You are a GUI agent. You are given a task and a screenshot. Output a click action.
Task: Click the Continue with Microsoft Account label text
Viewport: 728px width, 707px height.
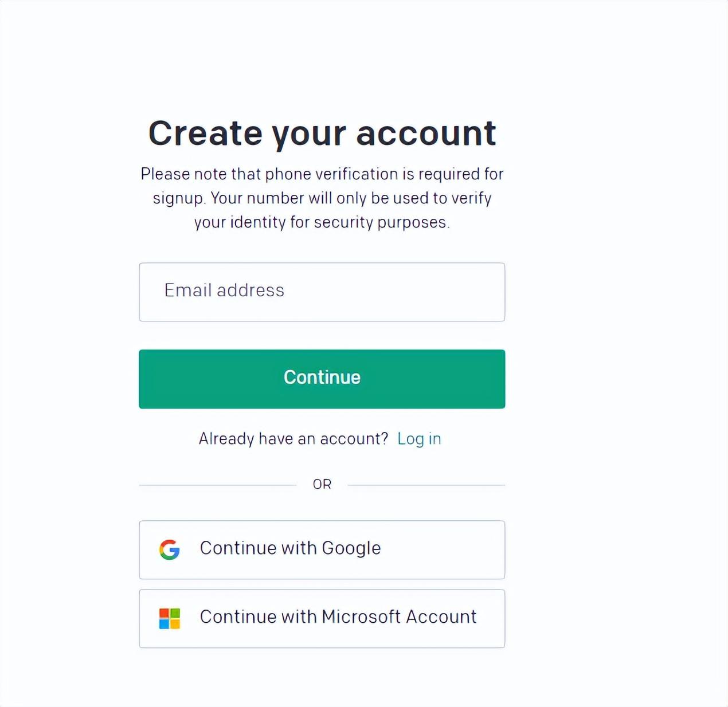(338, 616)
